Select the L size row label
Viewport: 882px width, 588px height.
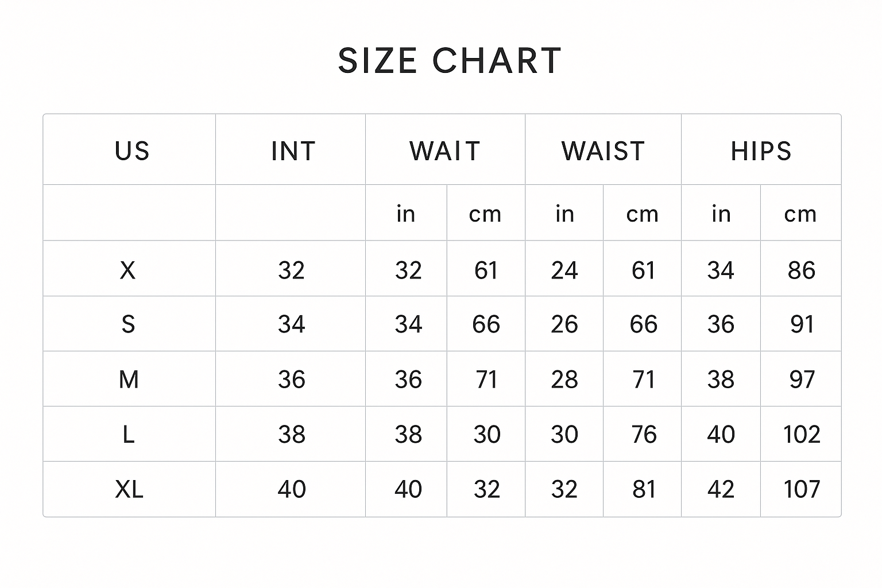129,435
